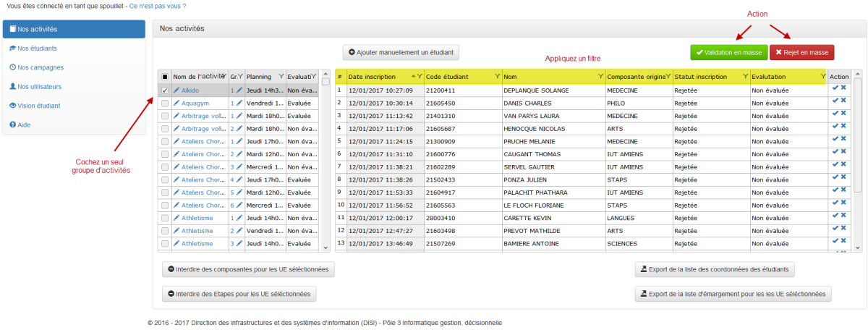Click filter icon on Code étudiant column
The width and height of the screenshot is (868, 330).
[497, 77]
